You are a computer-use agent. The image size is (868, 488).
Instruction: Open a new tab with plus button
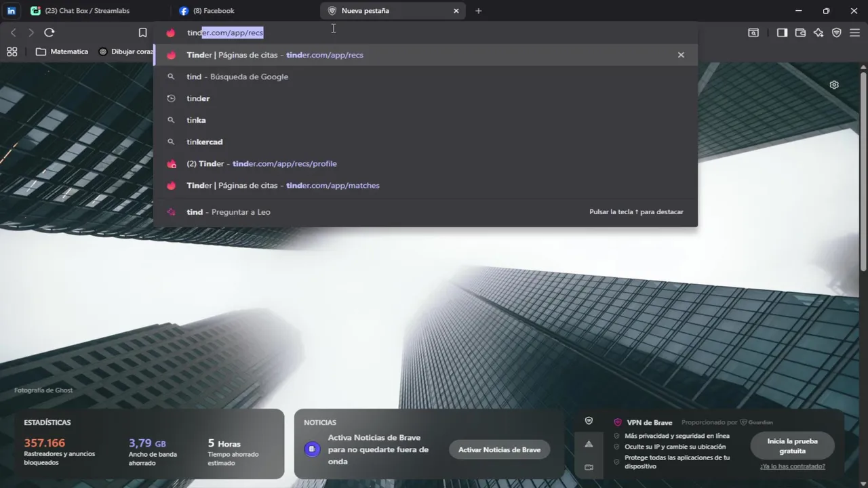pyautogui.click(x=478, y=11)
